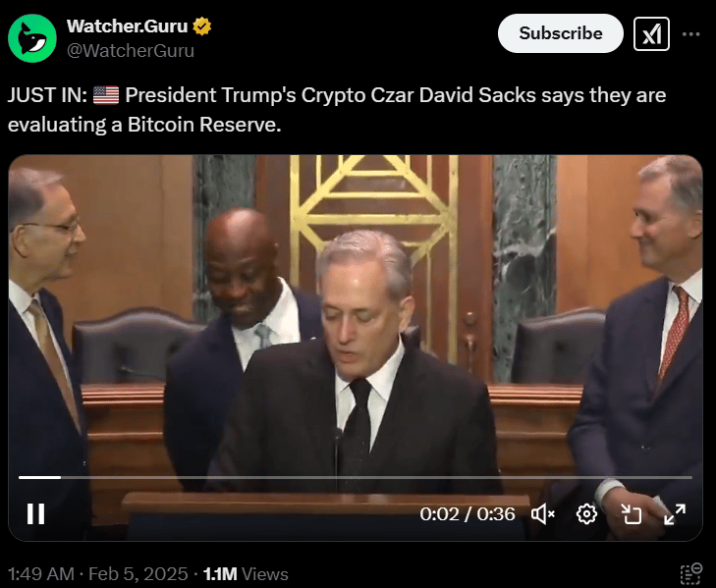Open the @WatcherGuru handle link
Screen dimensions: 716x588
coord(131,51)
